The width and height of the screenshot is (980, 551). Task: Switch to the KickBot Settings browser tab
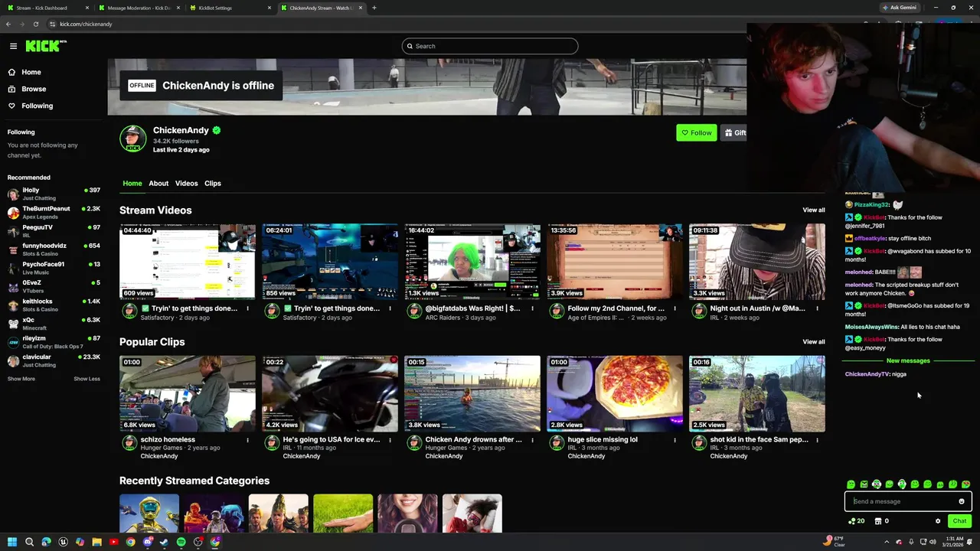click(230, 8)
